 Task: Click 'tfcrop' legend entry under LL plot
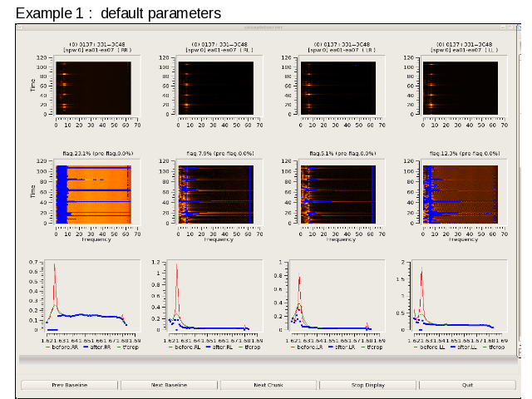(x=494, y=347)
